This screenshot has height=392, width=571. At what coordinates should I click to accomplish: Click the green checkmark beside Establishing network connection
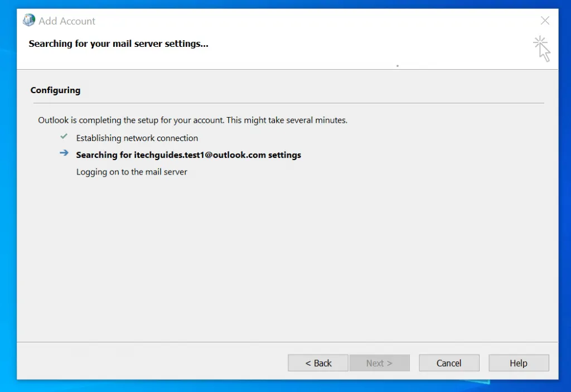64,137
